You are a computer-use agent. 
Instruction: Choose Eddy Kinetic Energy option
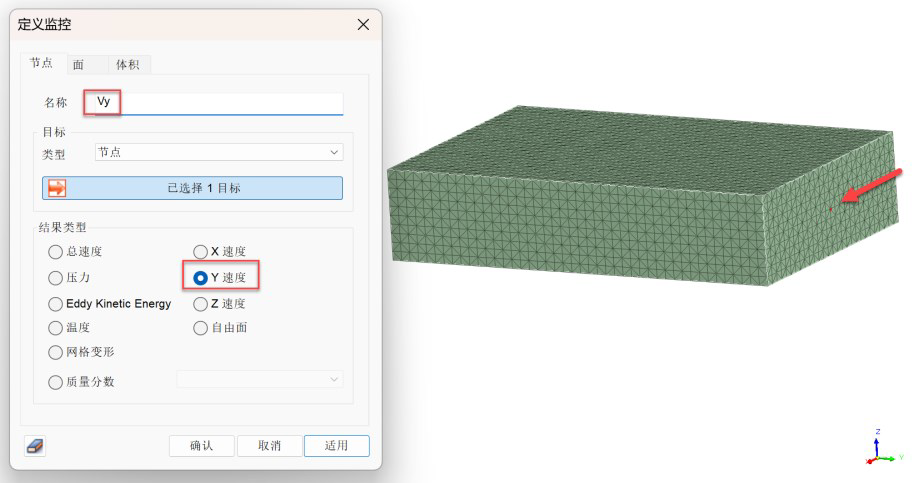(55, 304)
